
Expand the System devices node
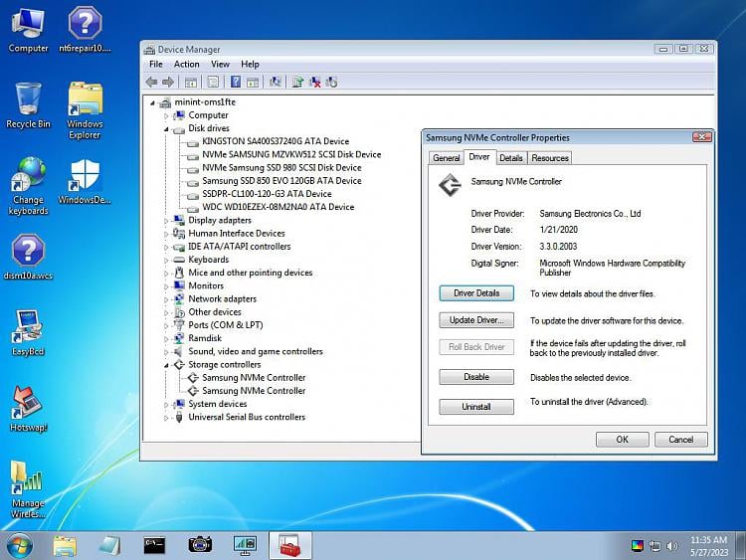(x=166, y=405)
